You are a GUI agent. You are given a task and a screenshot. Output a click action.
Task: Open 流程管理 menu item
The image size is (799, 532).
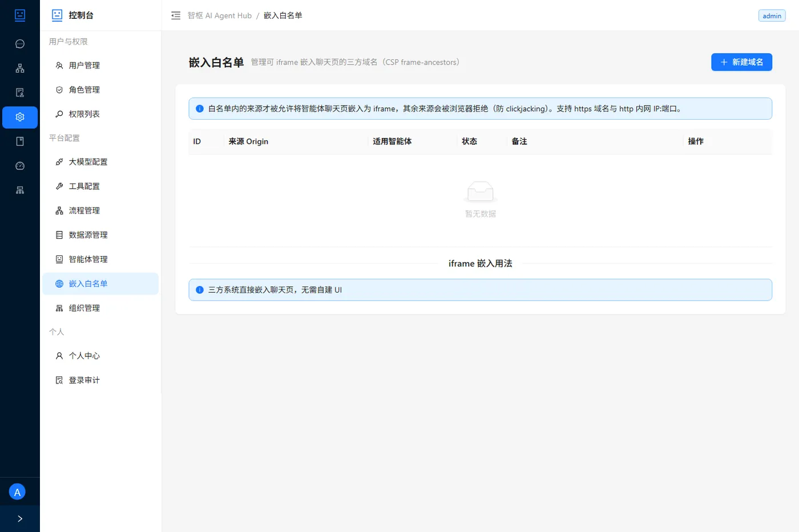tap(100, 210)
